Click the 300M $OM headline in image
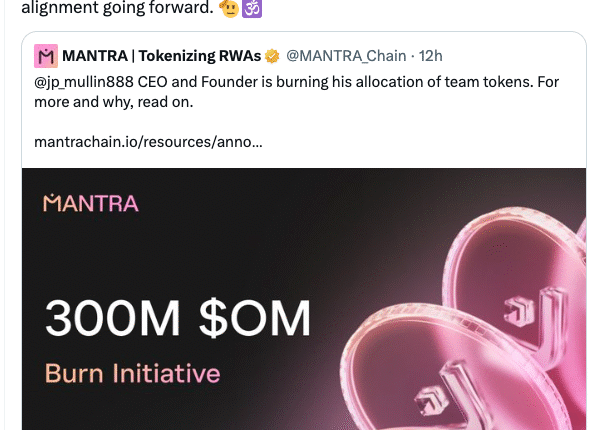603x430 pixels. click(x=177, y=320)
